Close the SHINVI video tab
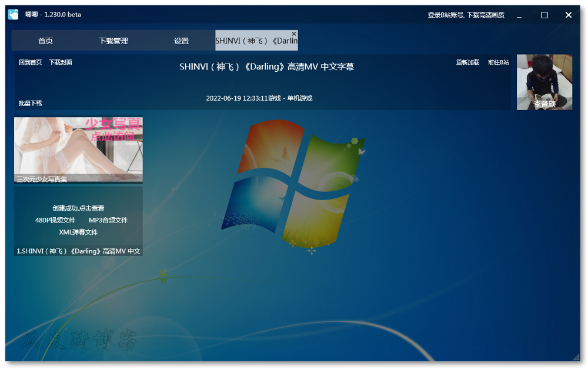The image size is (588, 369). (x=294, y=34)
